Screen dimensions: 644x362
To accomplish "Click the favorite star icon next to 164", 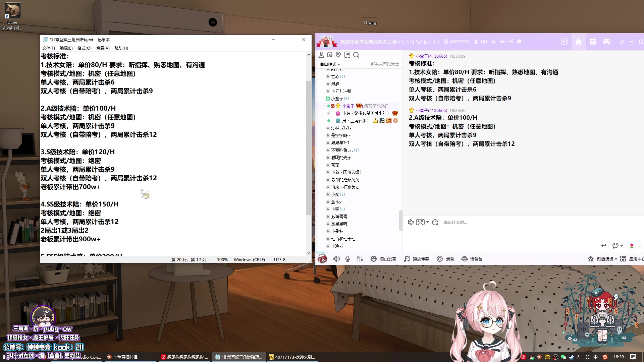I will tap(493, 42).
